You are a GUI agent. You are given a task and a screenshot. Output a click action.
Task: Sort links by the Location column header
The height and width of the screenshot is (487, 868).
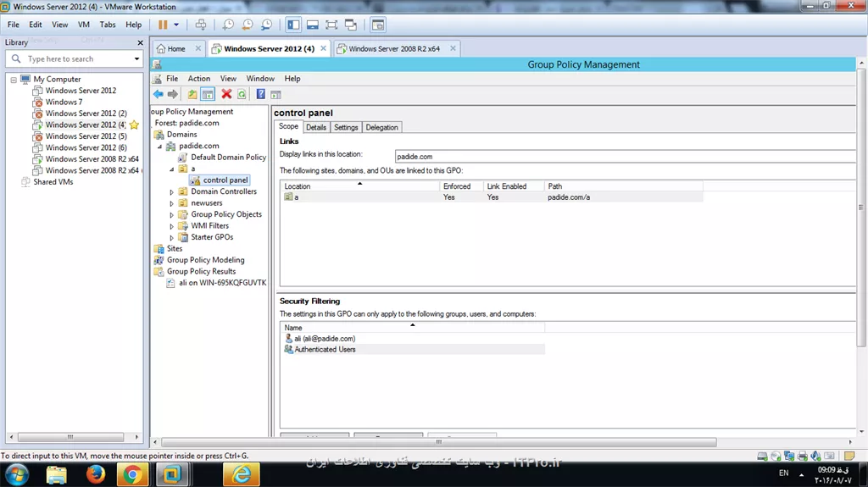pyautogui.click(x=359, y=186)
